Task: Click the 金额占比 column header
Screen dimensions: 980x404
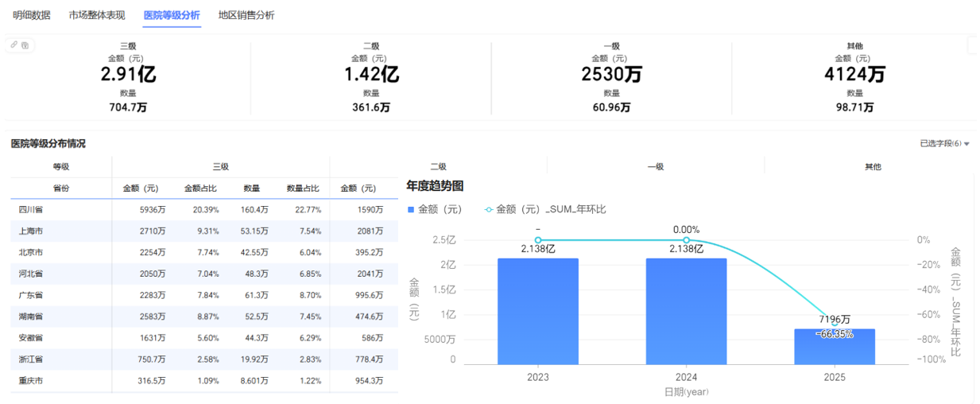Action: 200,188
